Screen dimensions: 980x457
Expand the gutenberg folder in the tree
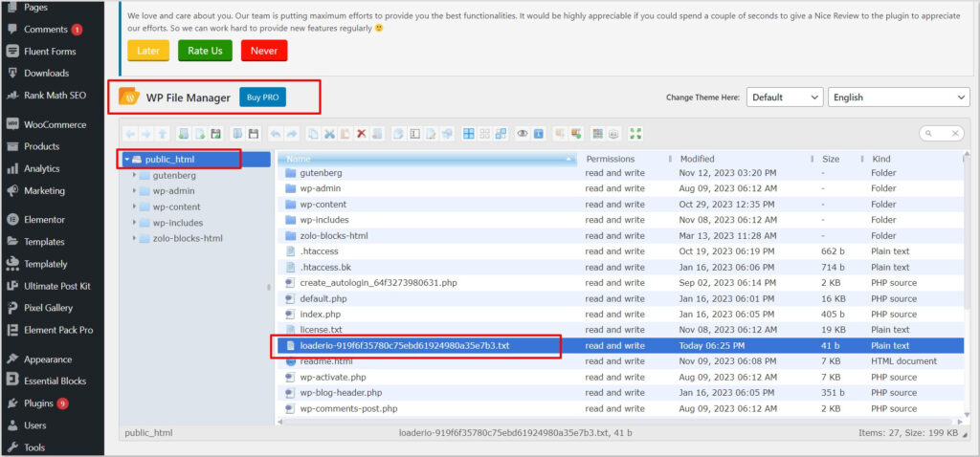[134, 175]
